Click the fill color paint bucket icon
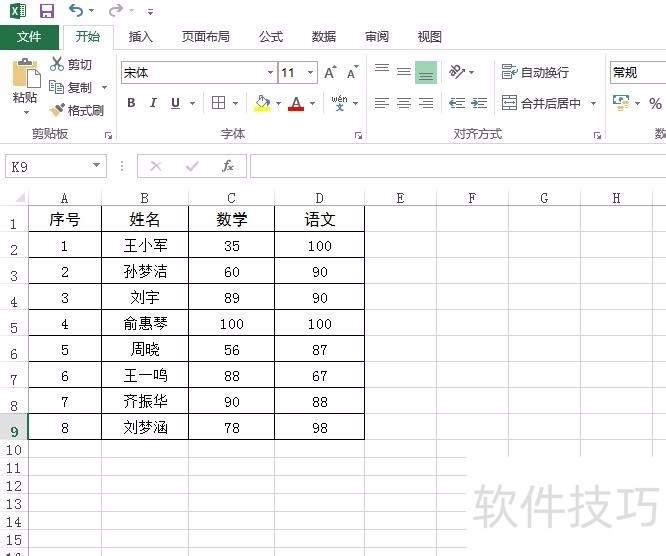This screenshot has height=556, width=666. tap(262, 103)
